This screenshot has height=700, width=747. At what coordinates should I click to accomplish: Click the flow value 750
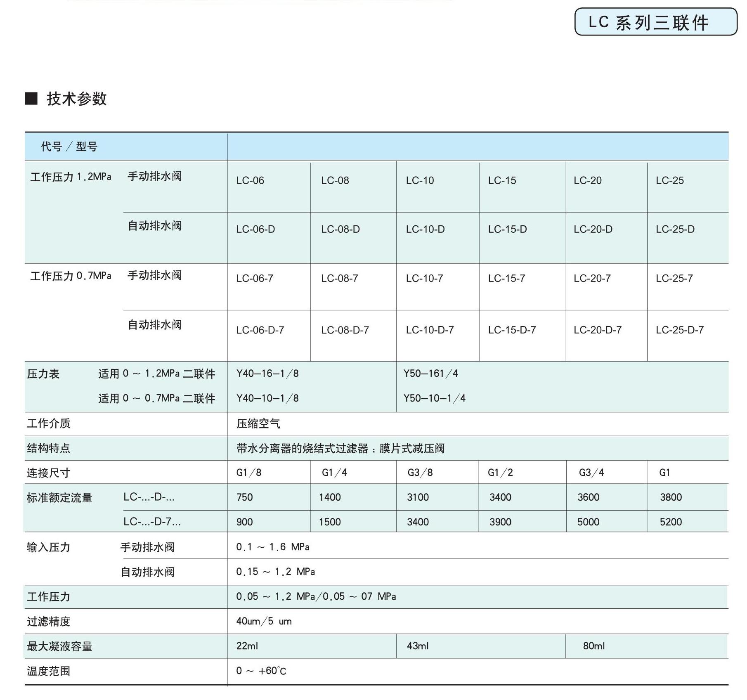pyautogui.click(x=244, y=497)
